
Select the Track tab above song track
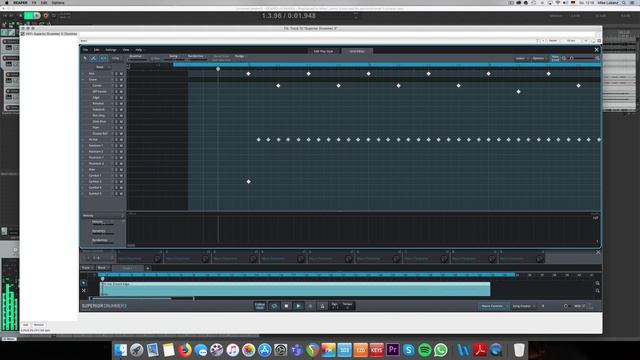coord(87,268)
